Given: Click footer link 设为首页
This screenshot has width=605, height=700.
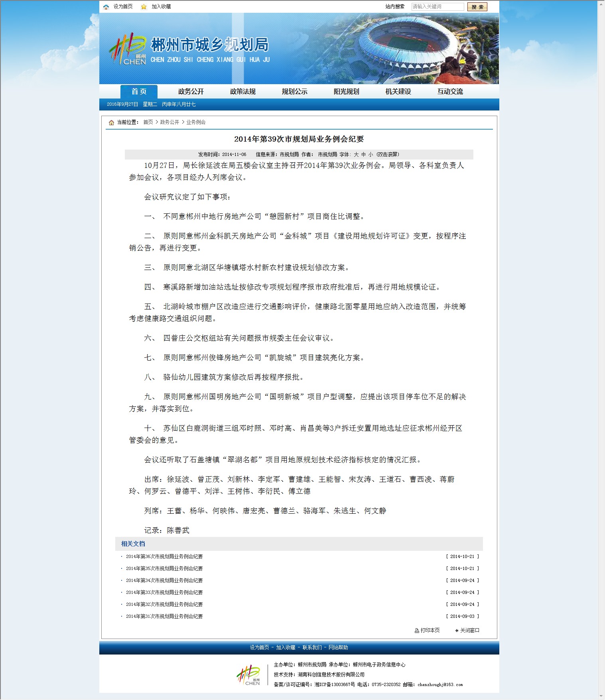Looking at the screenshot, I should (260, 648).
